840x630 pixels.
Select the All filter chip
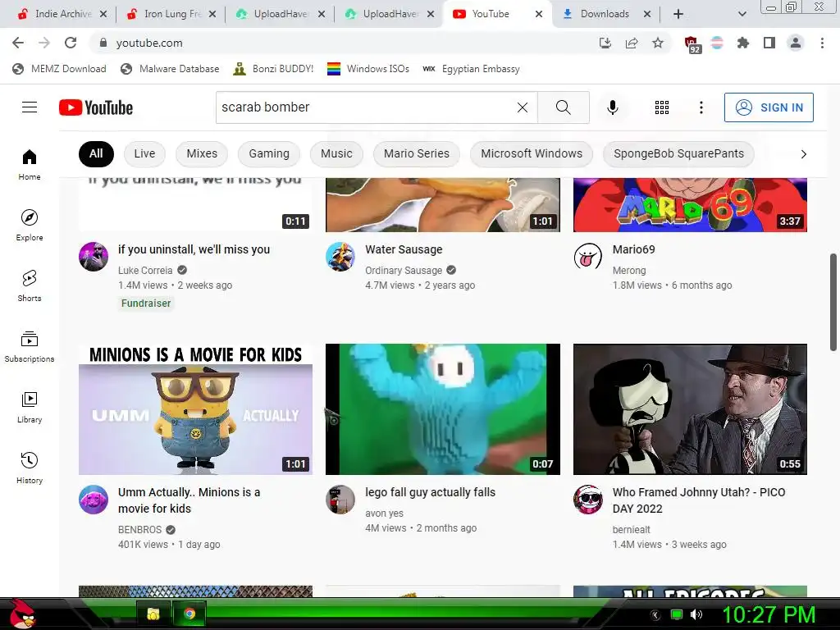pos(96,153)
